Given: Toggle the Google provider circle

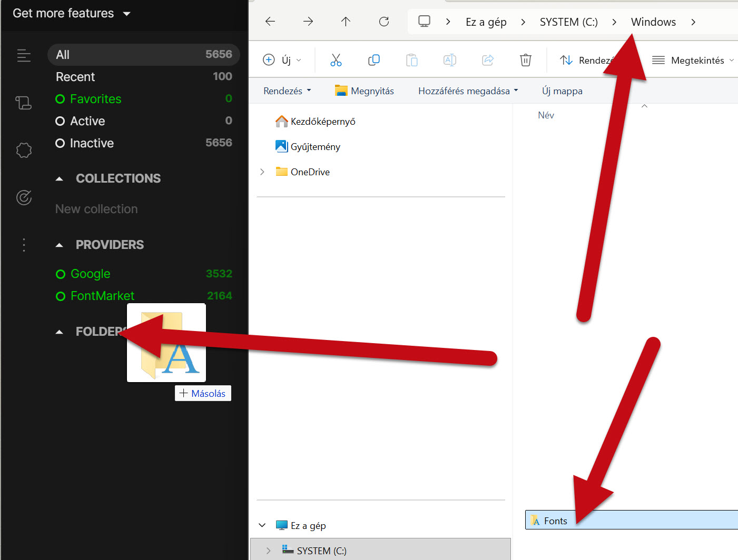Looking at the screenshot, I should [x=61, y=274].
